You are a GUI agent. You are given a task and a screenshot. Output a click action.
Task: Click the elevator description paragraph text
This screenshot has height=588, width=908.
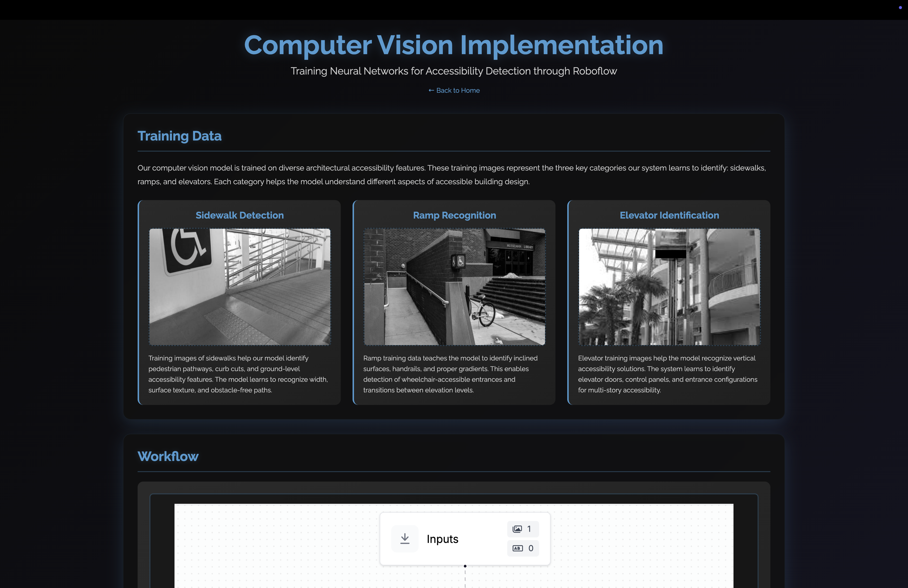668,374
